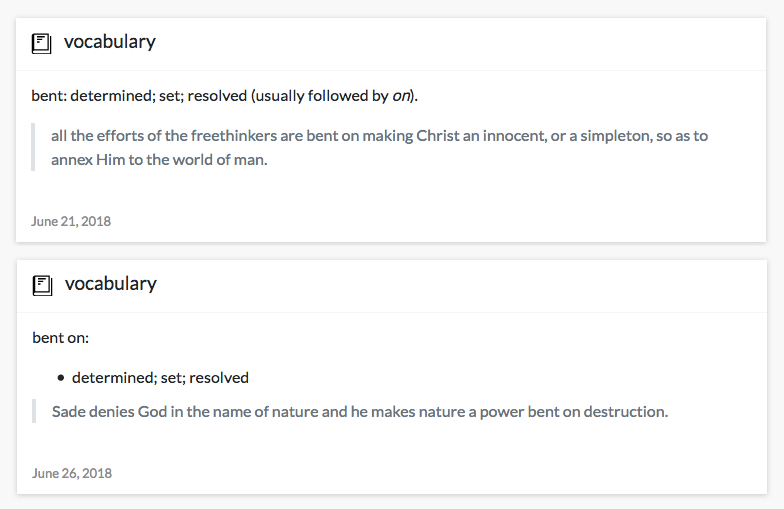This screenshot has height=509, width=784.
Task: Click the italic word "on" in the definition
Action: (x=401, y=96)
